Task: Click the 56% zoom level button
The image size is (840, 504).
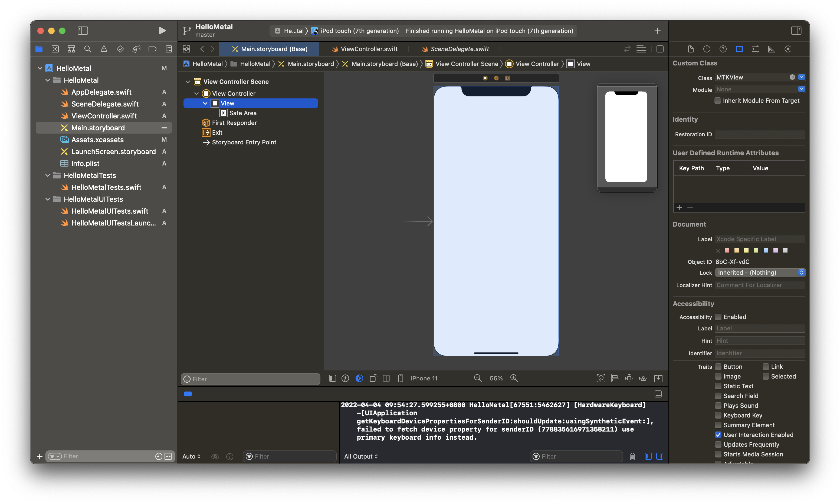Action: (496, 378)
